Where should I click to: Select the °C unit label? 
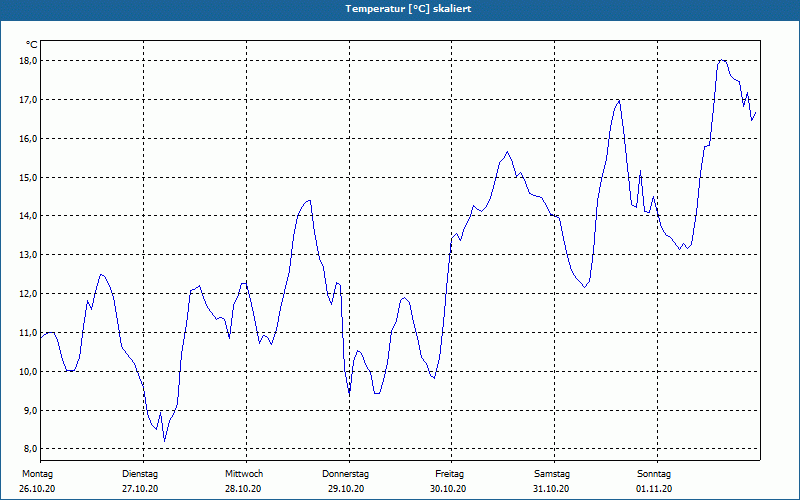32,45
